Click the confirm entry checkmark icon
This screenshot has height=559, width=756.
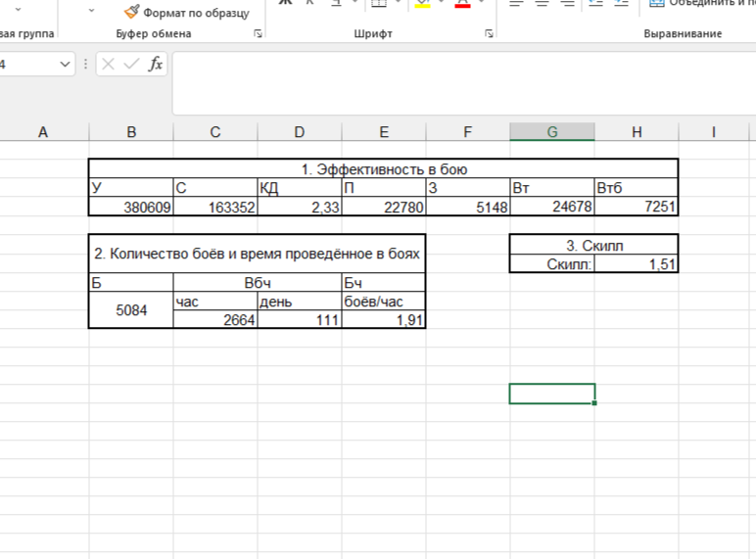[x=131, y=65]
